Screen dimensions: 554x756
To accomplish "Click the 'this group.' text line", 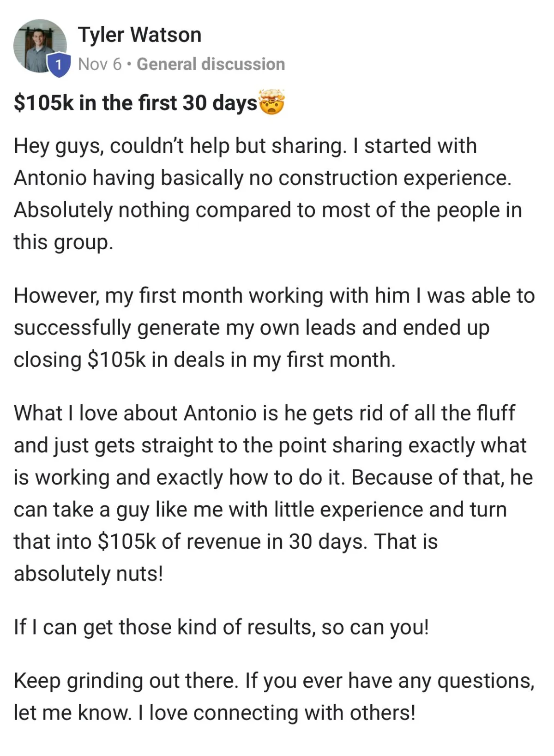I will tap(63, 242).
